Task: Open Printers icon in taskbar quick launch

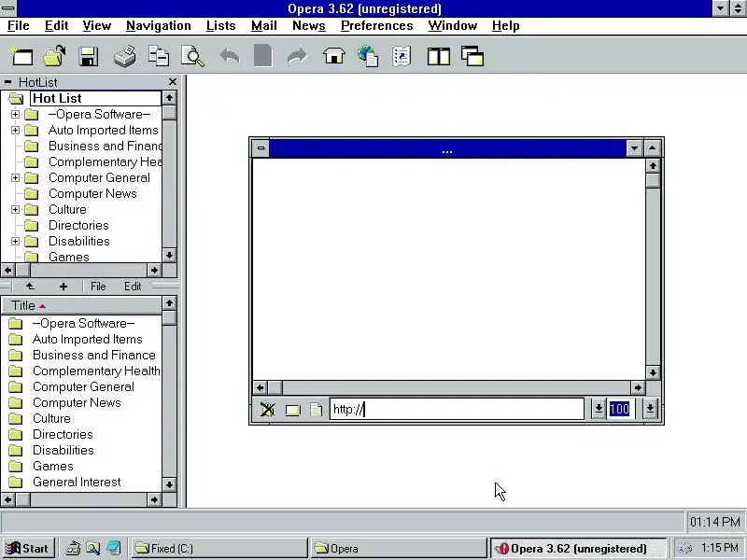Action: [x=73, y=548]
